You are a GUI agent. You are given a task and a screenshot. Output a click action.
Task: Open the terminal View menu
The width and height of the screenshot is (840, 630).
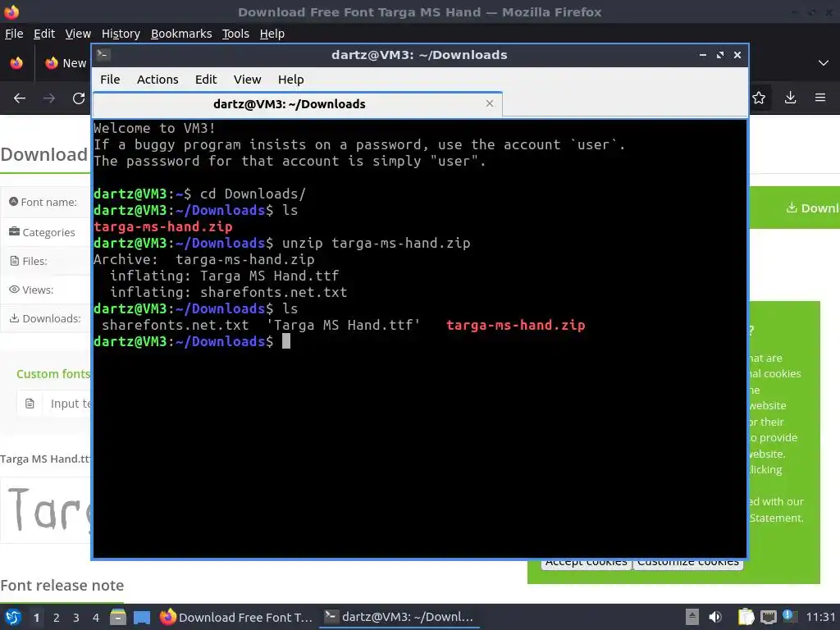click(247, 80)
